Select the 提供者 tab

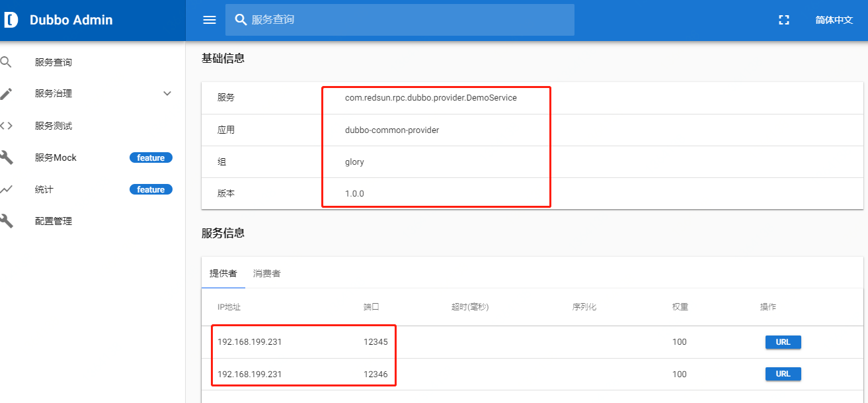[x=223, y=273]
